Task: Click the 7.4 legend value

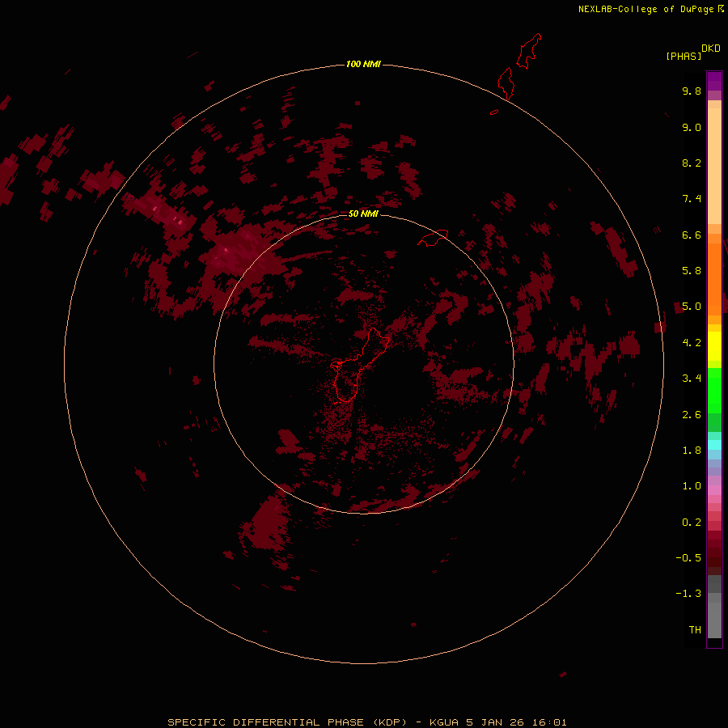Action: (692, 199)
